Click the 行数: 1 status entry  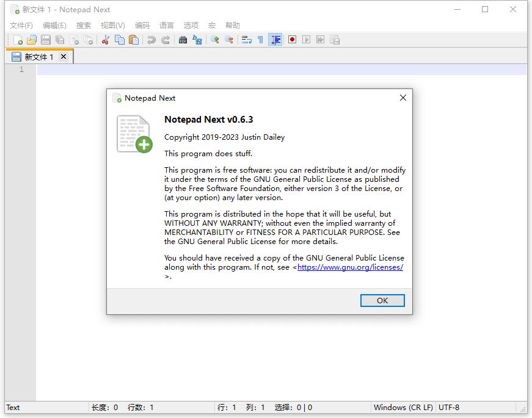tap(140, 408)
